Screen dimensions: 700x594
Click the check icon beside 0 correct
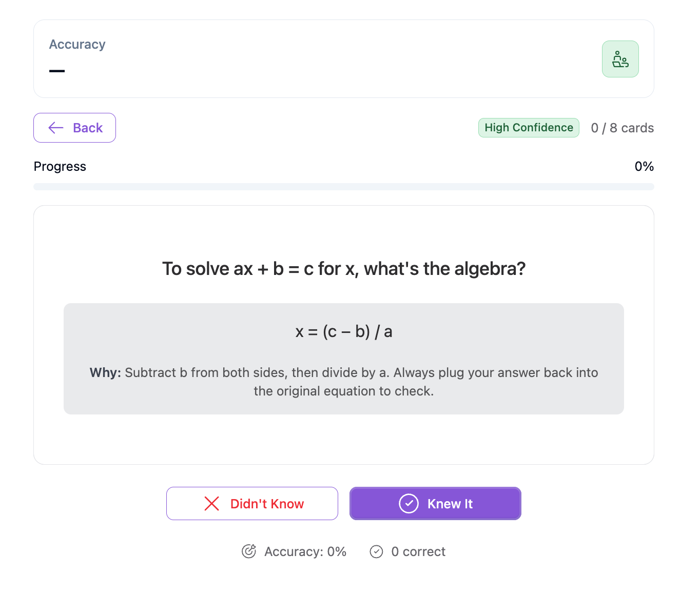pyautogui.click(x=376, y=551)
